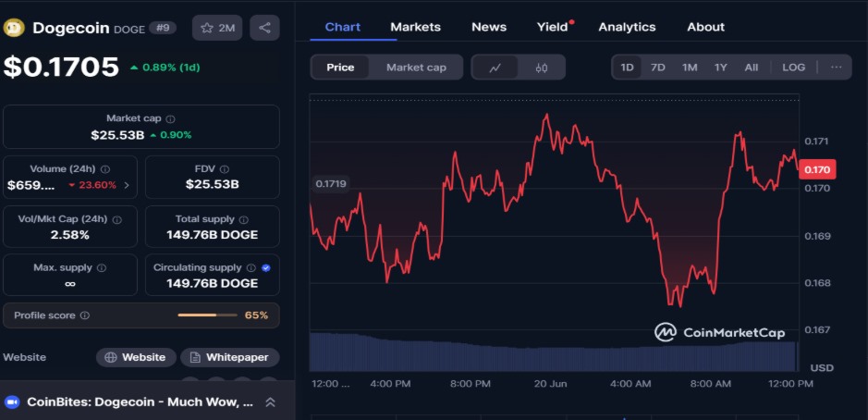Click the red 0.170 current price tag
The image size is (868, 420).
coord(817,169)
